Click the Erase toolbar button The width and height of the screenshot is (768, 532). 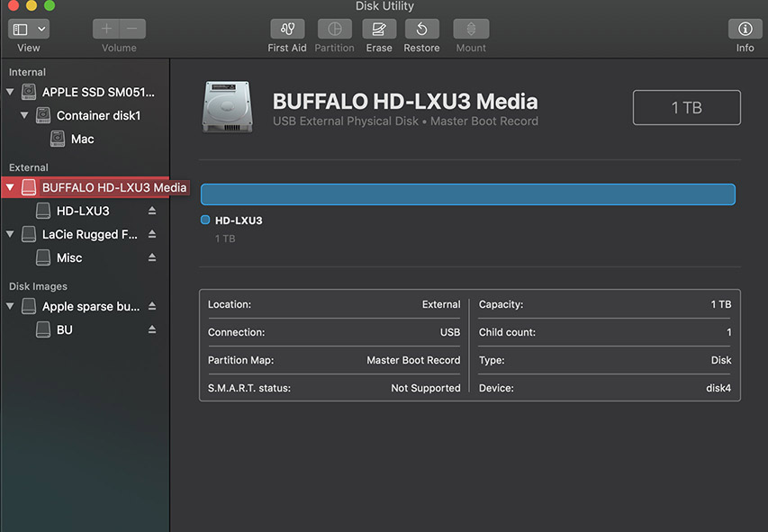[x=379, y=30]
